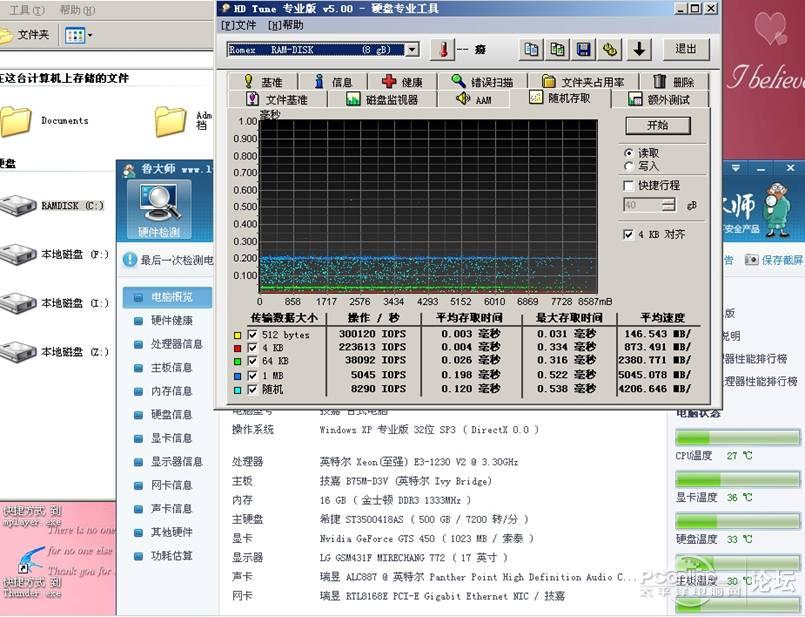805x617 pixels.
Task: Switch to the 删除 erase tab
Action: point(675,82)
